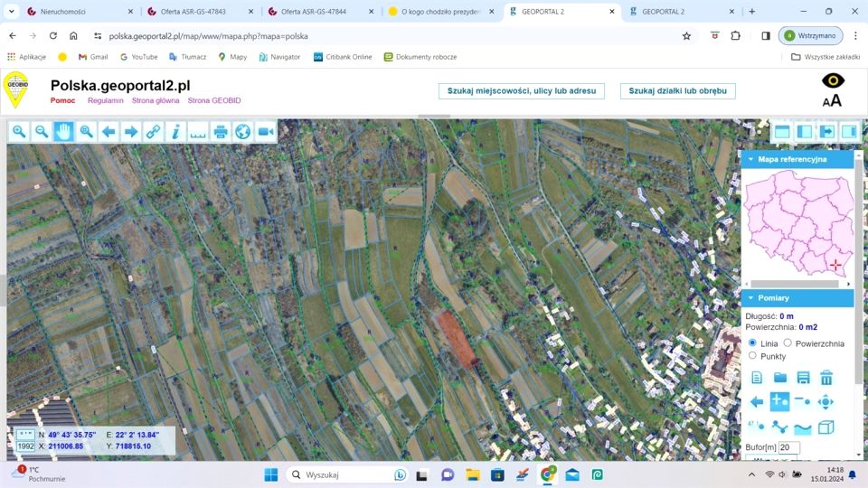Image resolution: width=868 pixels, height=488 pixels.
Task: Select the zoom in magnifier tool
Action: [19, 132]
